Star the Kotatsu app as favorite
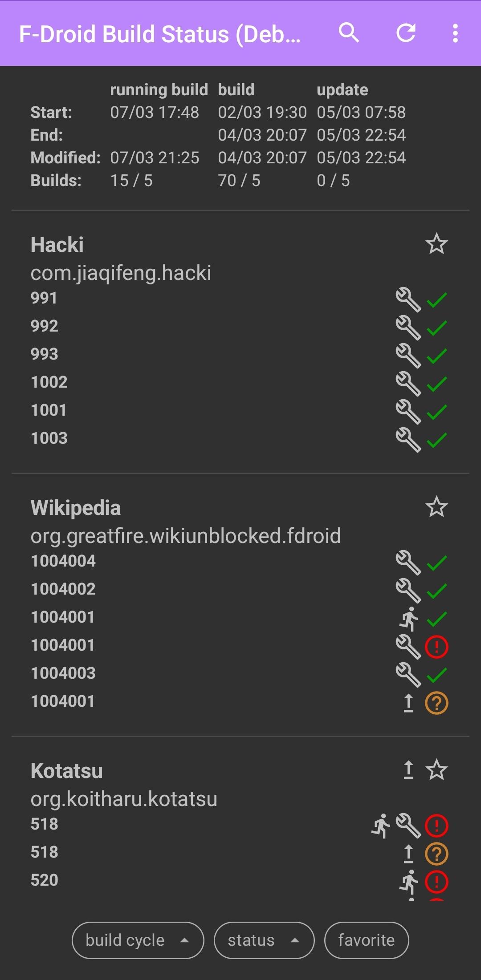 [436, 770]
